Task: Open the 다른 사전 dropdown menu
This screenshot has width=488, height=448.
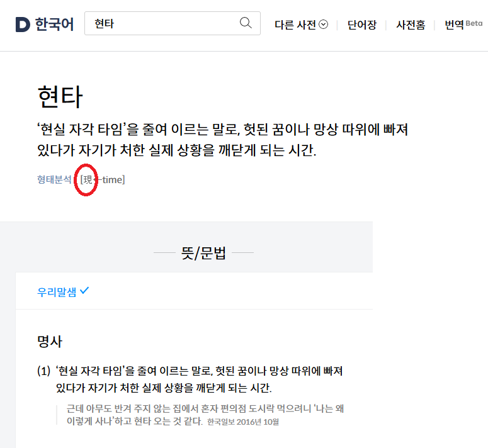Action: click(x=301, y=25)
